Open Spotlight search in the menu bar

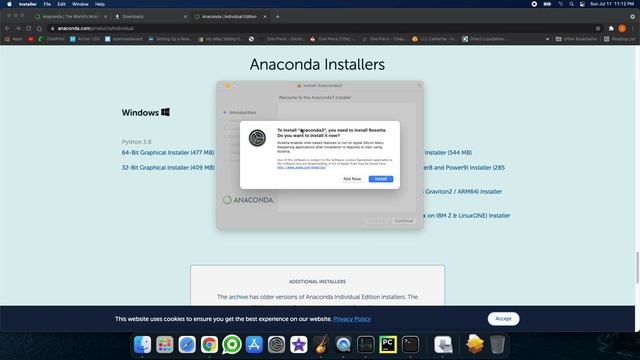571,4
